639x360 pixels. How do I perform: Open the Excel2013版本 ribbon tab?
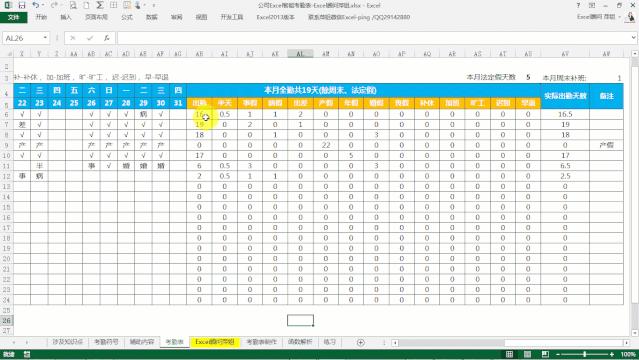[275, 17]
